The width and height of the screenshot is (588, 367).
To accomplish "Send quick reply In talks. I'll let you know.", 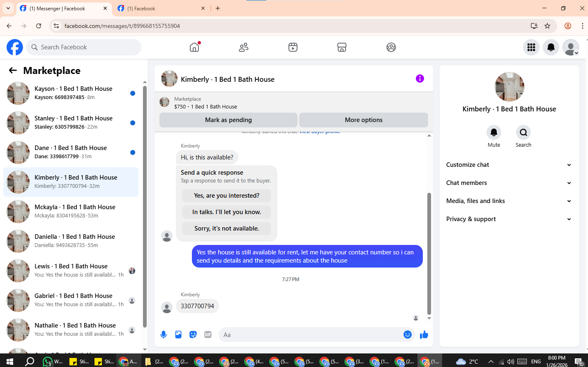I will click(227, 212).
